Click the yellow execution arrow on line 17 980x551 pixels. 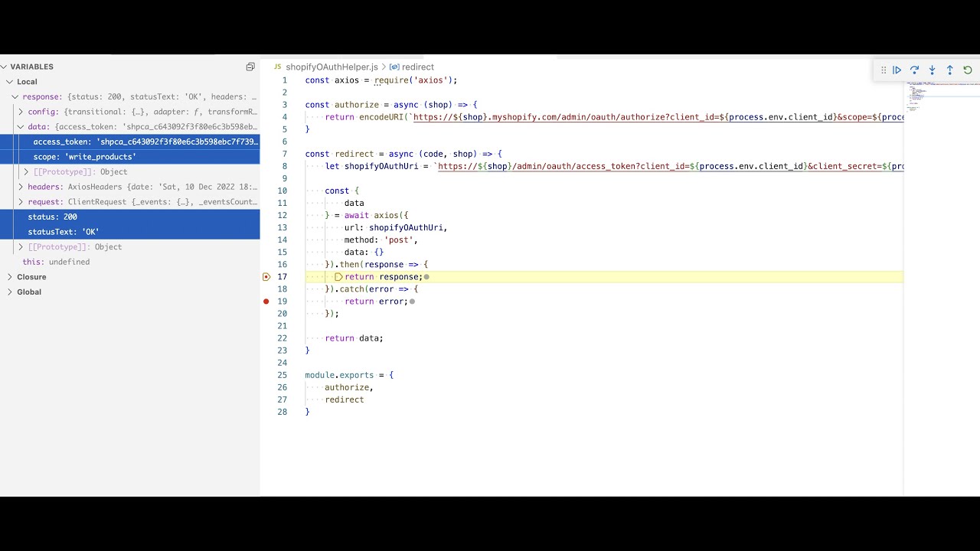(338, 277)
